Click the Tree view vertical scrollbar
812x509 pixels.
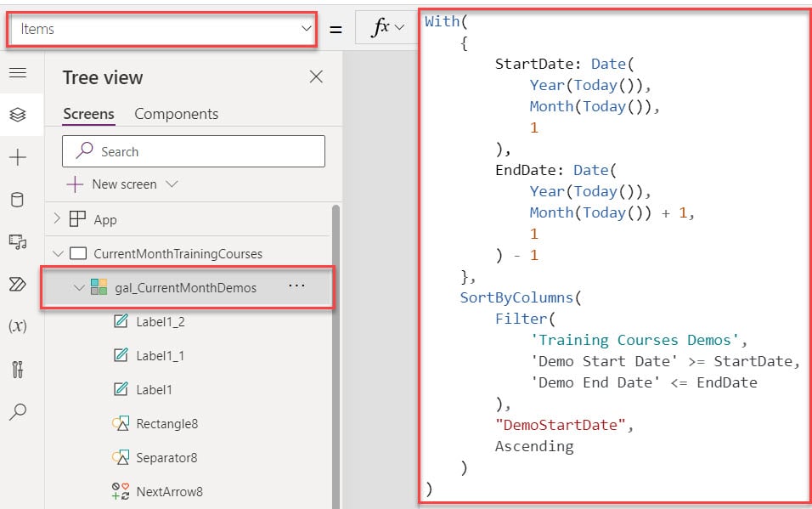(336, 357)
